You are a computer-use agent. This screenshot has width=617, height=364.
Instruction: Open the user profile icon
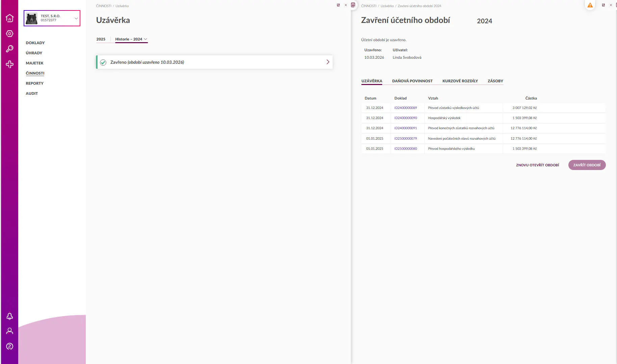[10, 331]
